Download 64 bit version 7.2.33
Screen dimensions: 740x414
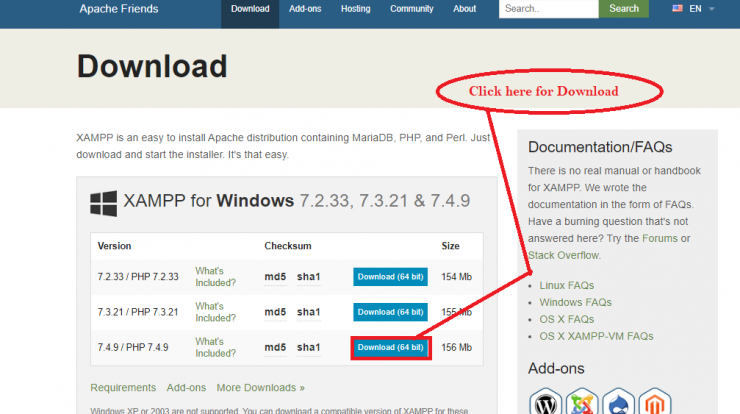click(390, 277)
